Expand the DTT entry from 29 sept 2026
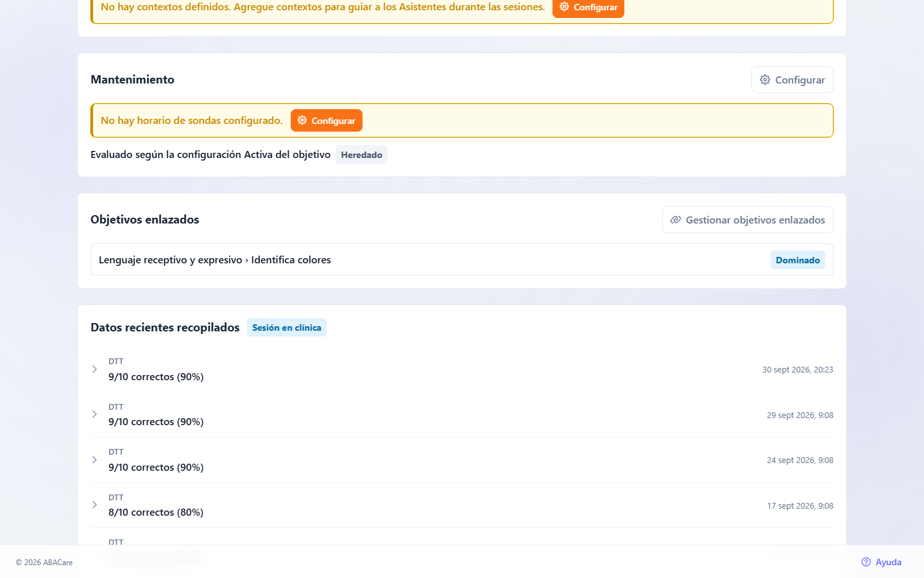This screenshot has height=578, width=924. (94, 414)
